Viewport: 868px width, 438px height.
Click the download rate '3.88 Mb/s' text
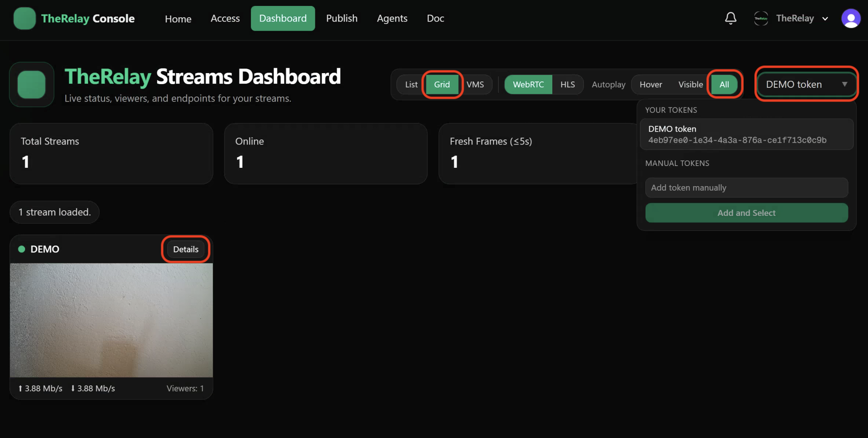tap(96, 388)
